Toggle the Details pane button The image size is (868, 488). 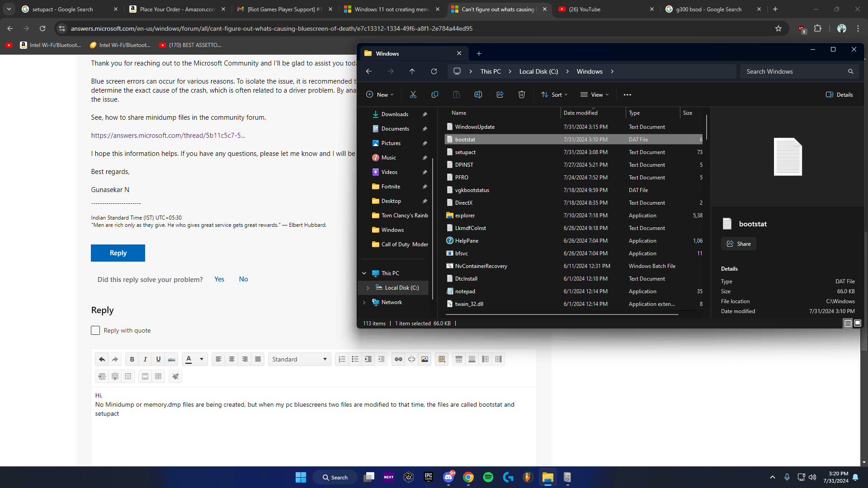click(x=839, y=94)
